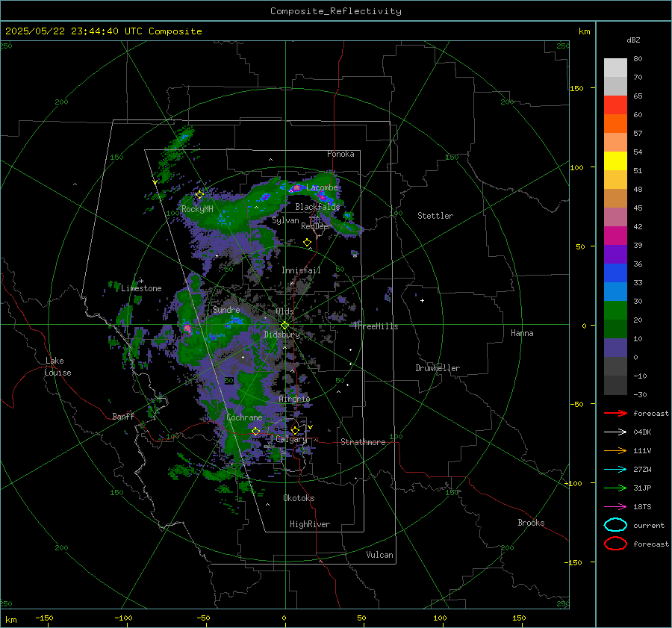Click the blue 33-36 dBZ color swatch
The image size is (672, 628).
(x=615, y=273)
